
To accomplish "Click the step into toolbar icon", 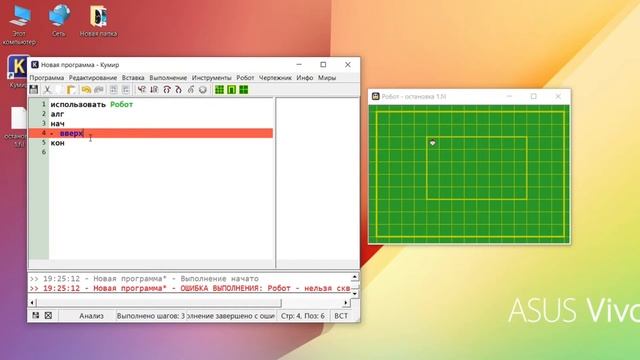I will [x=167, y=90].
